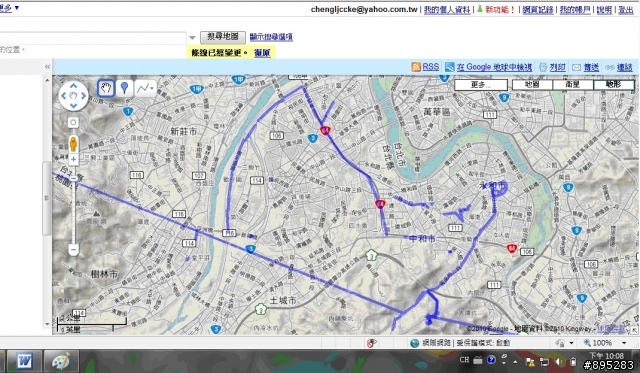This screenshot has height=373, width=640.
Task: Pick the orange Street View pegman
Action: coord(73,144)
